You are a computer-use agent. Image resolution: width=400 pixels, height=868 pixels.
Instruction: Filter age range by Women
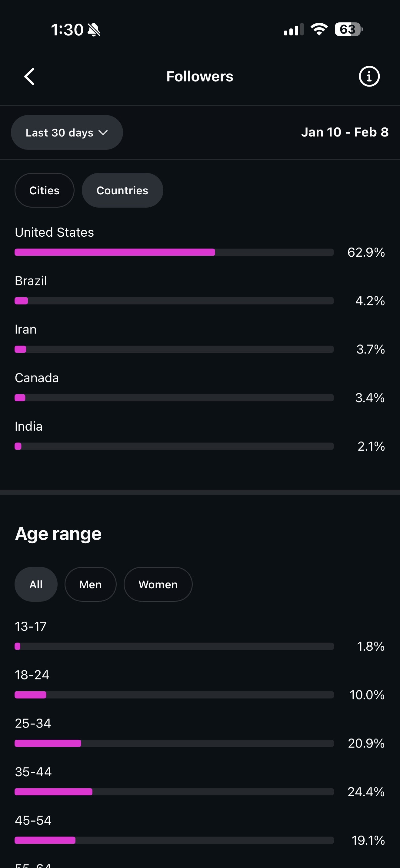pyautogui.click(x=158, y=584)
